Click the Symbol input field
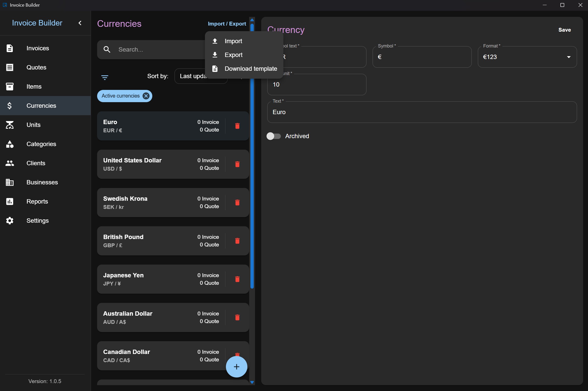The height and width of the screenshot is (391, 588). tap(422, 57)
